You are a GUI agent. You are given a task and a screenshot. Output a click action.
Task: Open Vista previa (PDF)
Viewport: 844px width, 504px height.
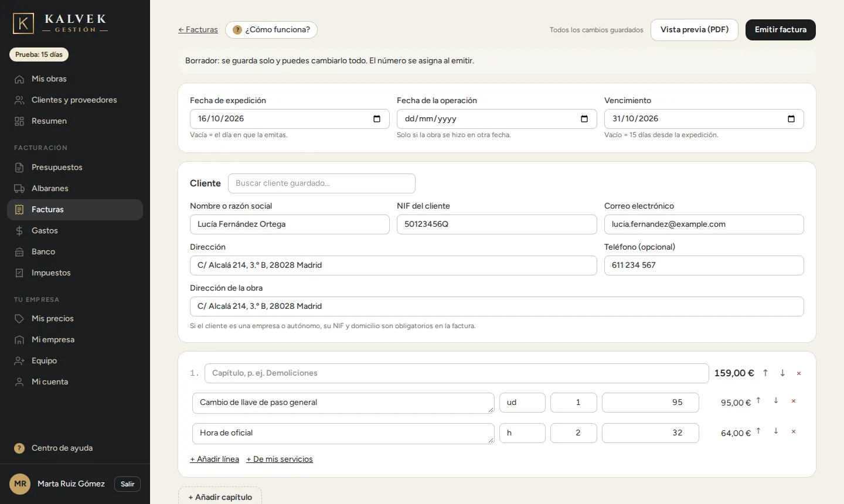pos(695,30)
